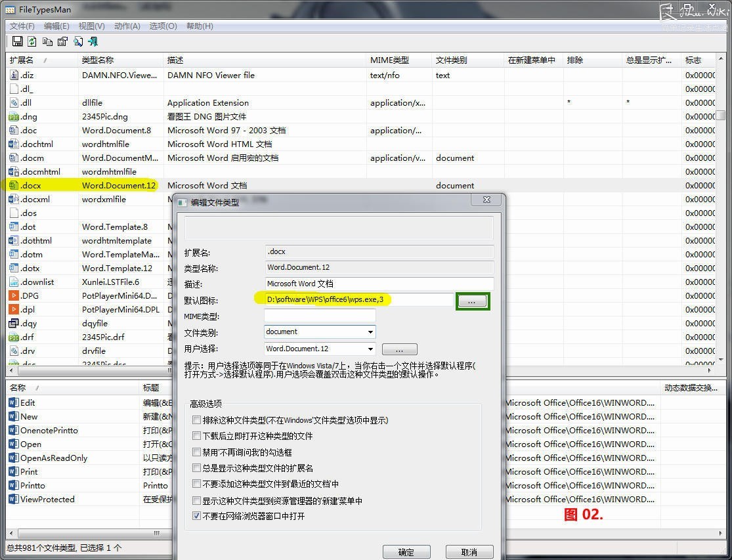Open the 编辑(E) menu
The image size is (732, 560).
pos(56,26)
